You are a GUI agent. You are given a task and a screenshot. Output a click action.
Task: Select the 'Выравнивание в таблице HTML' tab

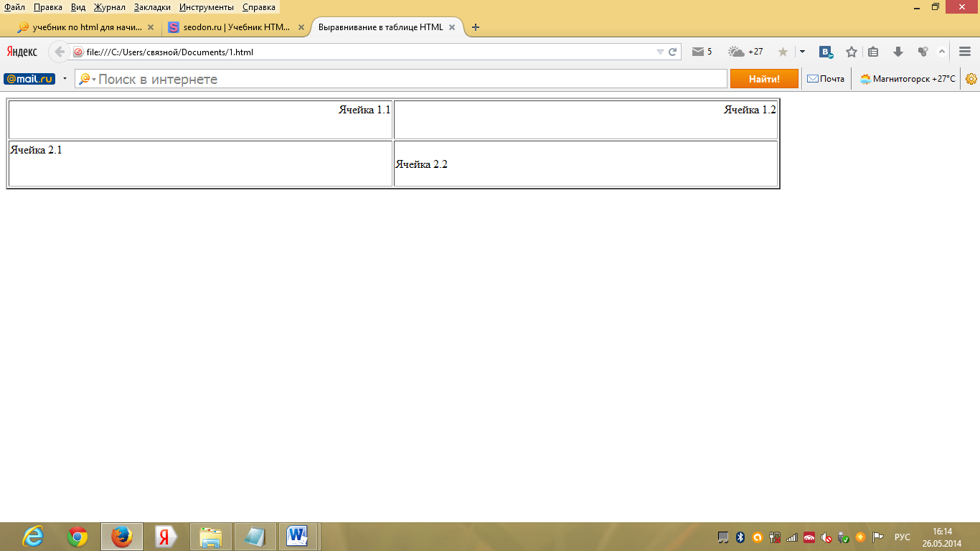coord(387,27)
